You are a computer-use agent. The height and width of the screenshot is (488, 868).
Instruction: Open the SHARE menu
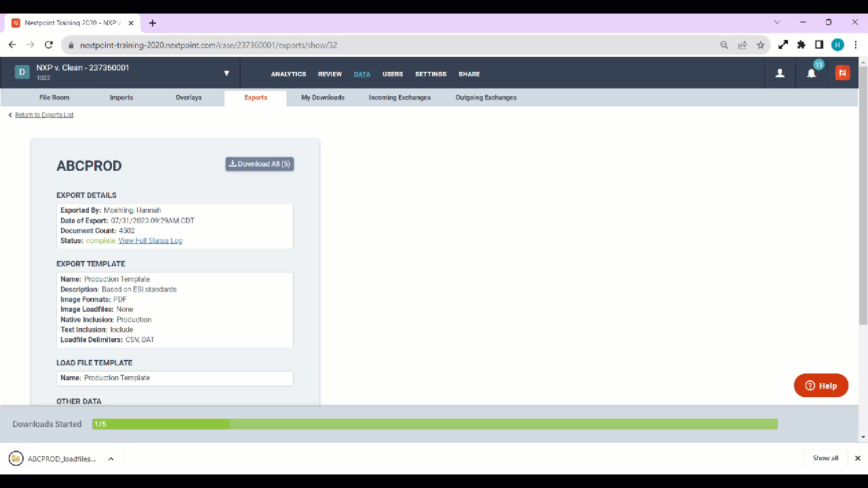tap(469, 74)
